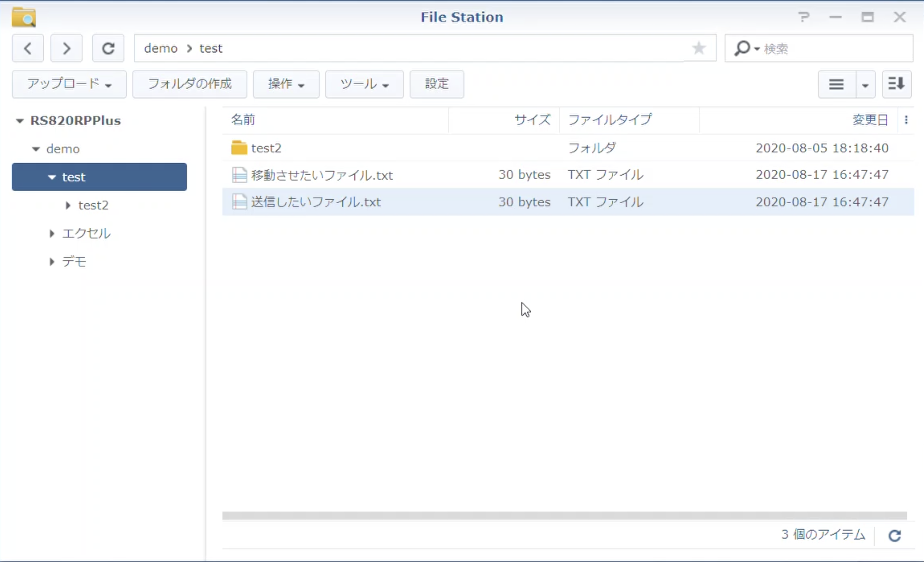Select file name 送信したいファイル.txt
This screenshot has width=924, height=562.
pos(316,202)
